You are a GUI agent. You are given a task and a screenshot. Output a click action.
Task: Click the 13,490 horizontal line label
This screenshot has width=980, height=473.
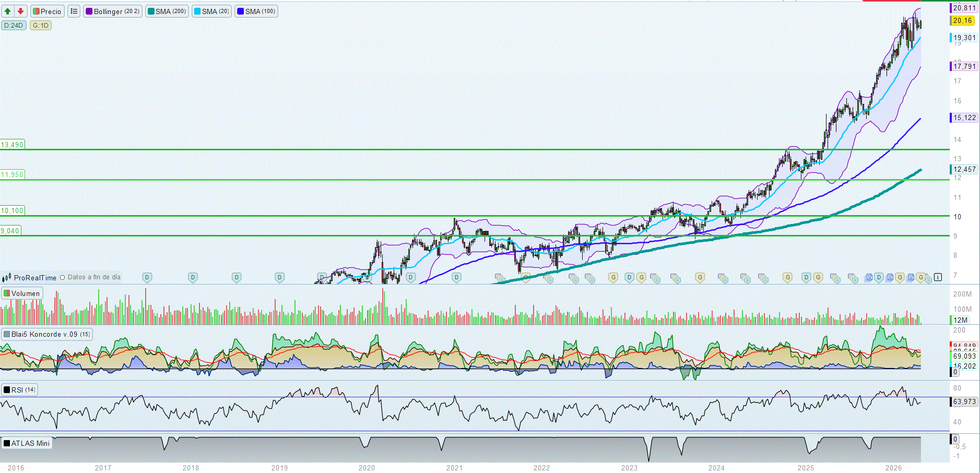click(x=12, y=145)
